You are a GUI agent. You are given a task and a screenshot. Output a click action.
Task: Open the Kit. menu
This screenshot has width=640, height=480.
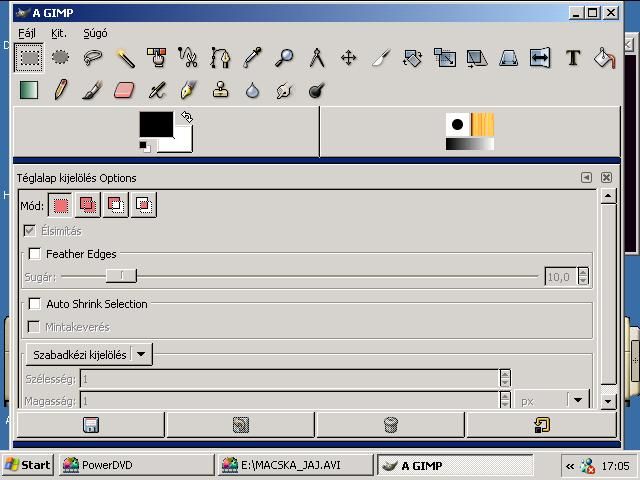[59, 33]
